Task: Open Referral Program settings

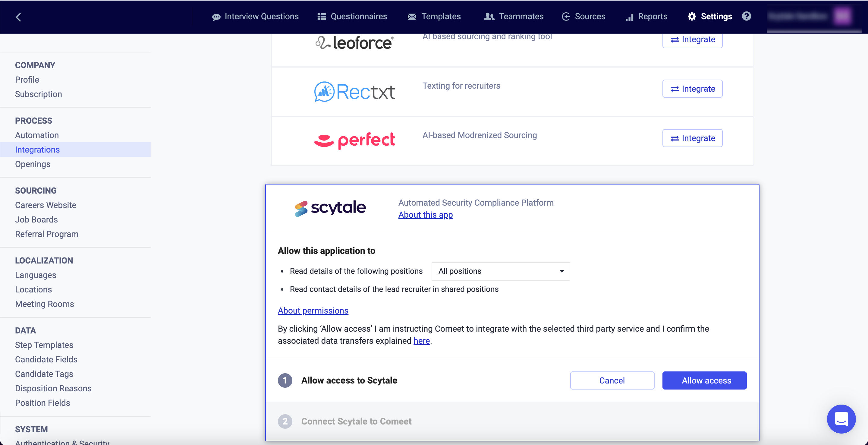Action: [x=46, y=234]
